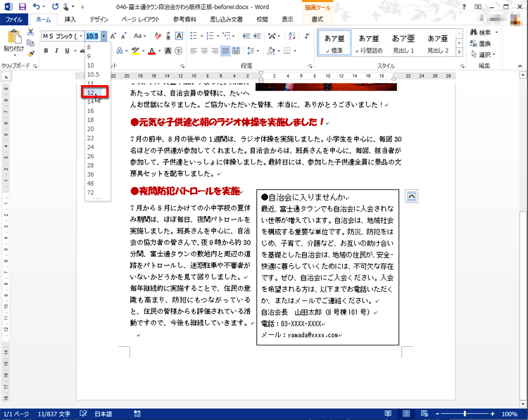Toggle Italic formatting
The width and height of the screenshot is (528, 420).
tap(56, 51)
